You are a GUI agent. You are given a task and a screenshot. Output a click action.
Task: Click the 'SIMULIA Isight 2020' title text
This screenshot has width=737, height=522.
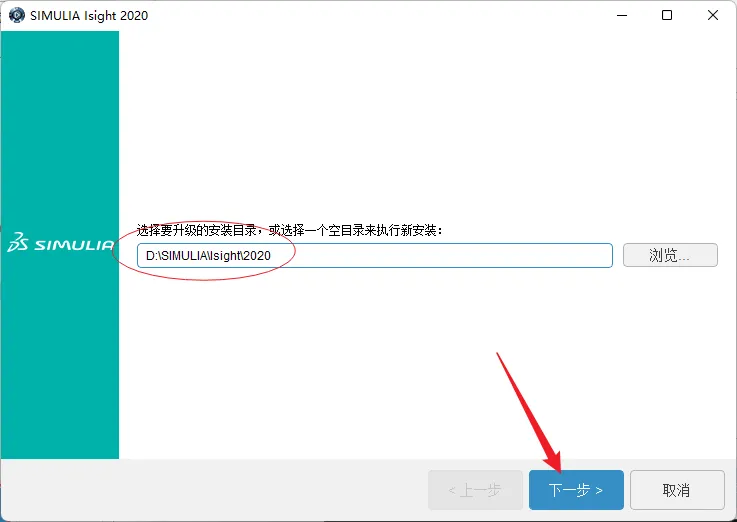pyautogui.click(x=89, y=16)
